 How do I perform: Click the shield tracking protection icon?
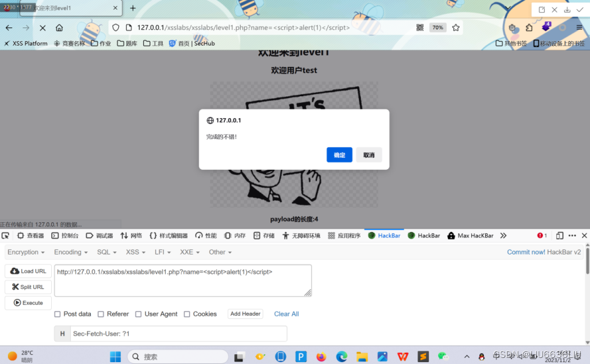tap(116, 27)
